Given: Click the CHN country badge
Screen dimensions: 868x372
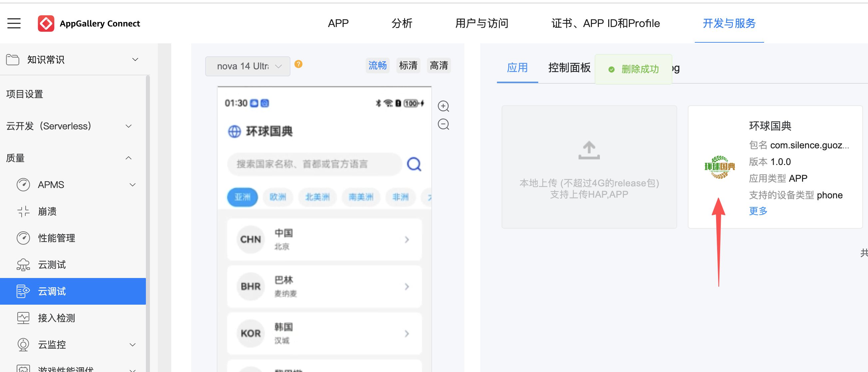Looking at the screenshot, I should (x=250, y=239).
